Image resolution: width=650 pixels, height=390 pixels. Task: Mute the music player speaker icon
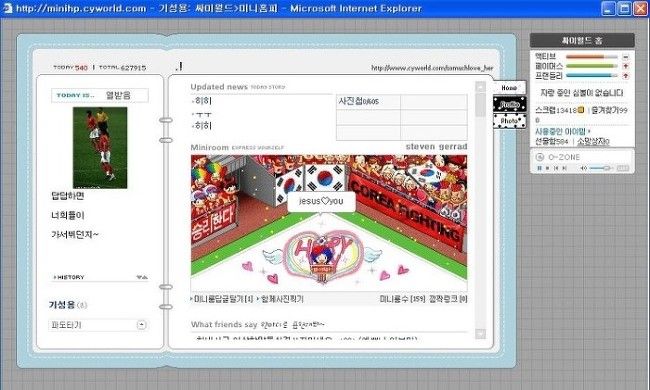584,168
